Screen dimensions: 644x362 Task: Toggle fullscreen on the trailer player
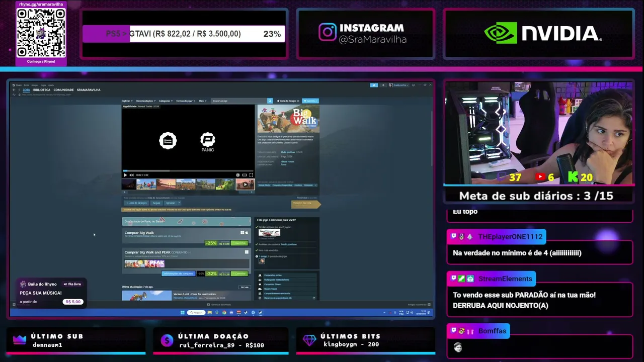click(x=251, y=175)
